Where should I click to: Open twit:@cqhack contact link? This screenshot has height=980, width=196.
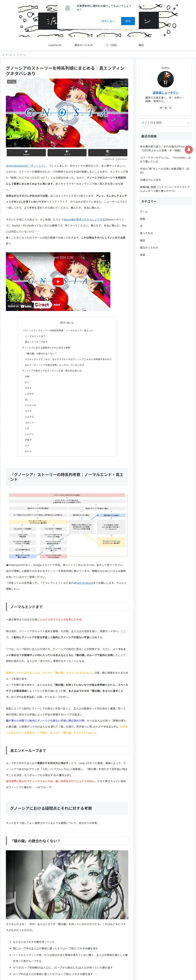pyautogui.click(x=84, y=583)
